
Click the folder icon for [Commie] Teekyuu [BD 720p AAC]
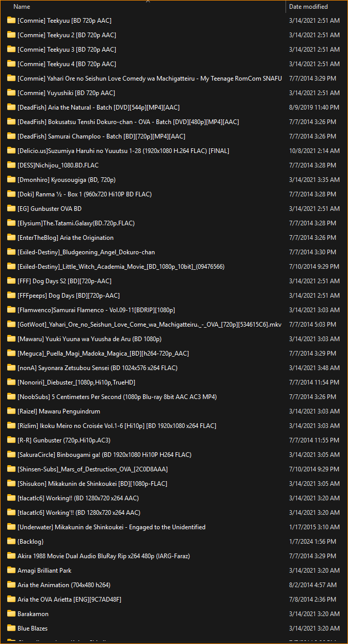[x=11, y=21]
